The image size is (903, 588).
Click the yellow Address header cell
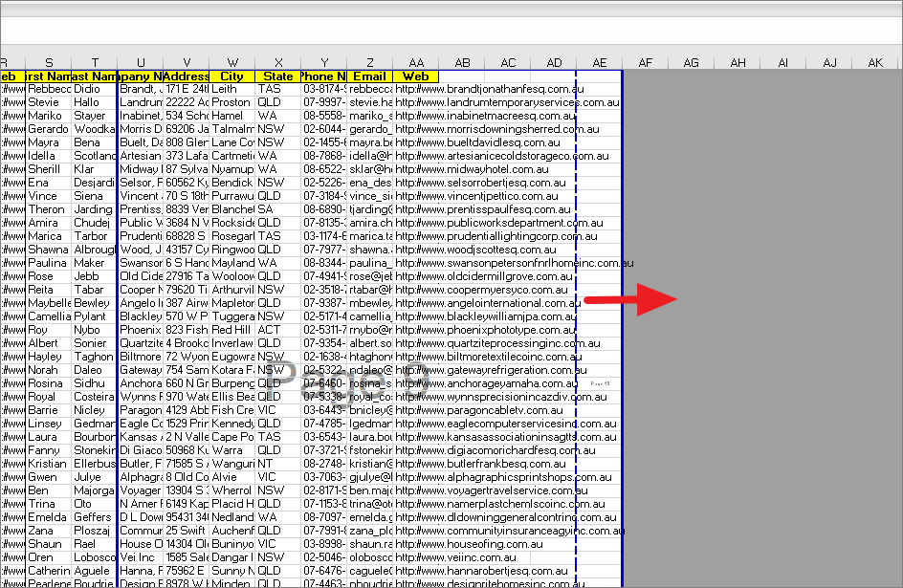coord(185,76)
